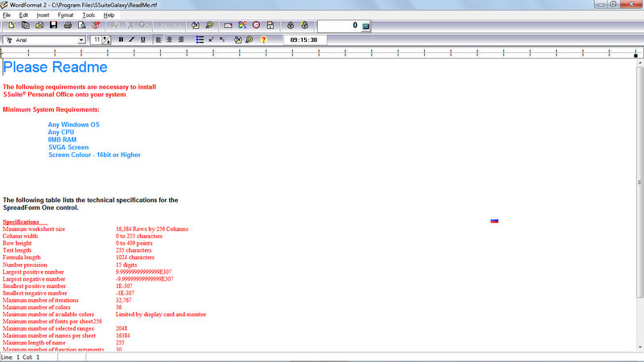The width and height of the screenshot is (644, 362).
Task: Toggle bold formatting
Action: click(x=121, y=39)
